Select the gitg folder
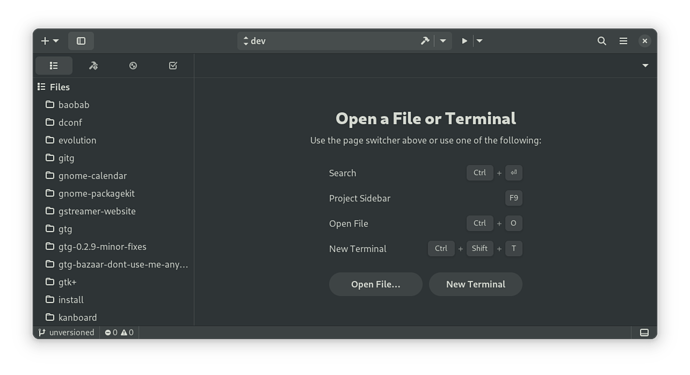Screen dimensions: 690x375 pos(114,158)
